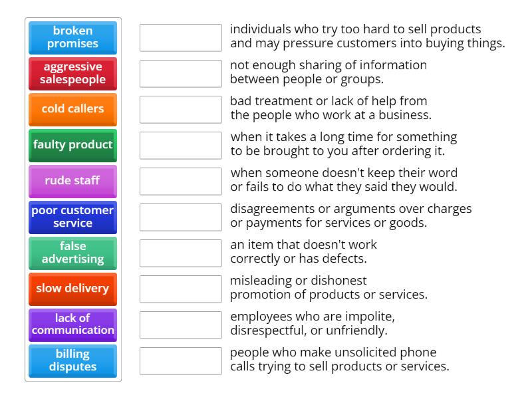This screenshot has height=399, width=532.
Task: Select the 'billing disputes' tile
Action: pos(72,360)
